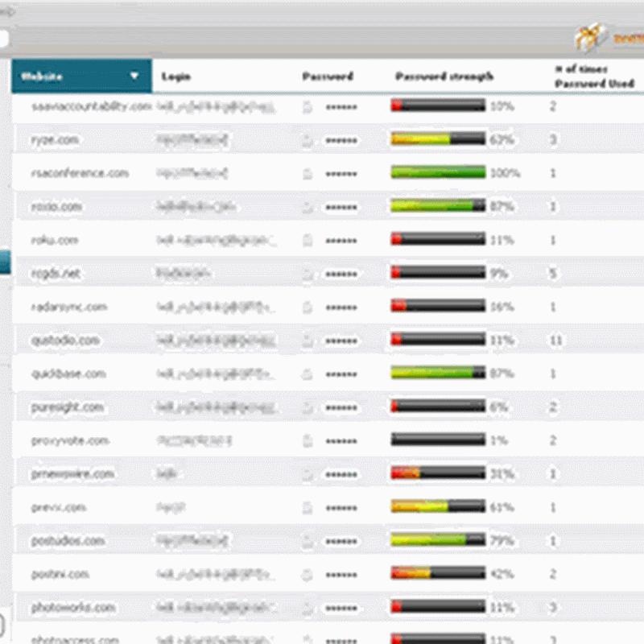
Task: Click the password icon in the proxyvote.com row
Action: (x=308, y=441)
